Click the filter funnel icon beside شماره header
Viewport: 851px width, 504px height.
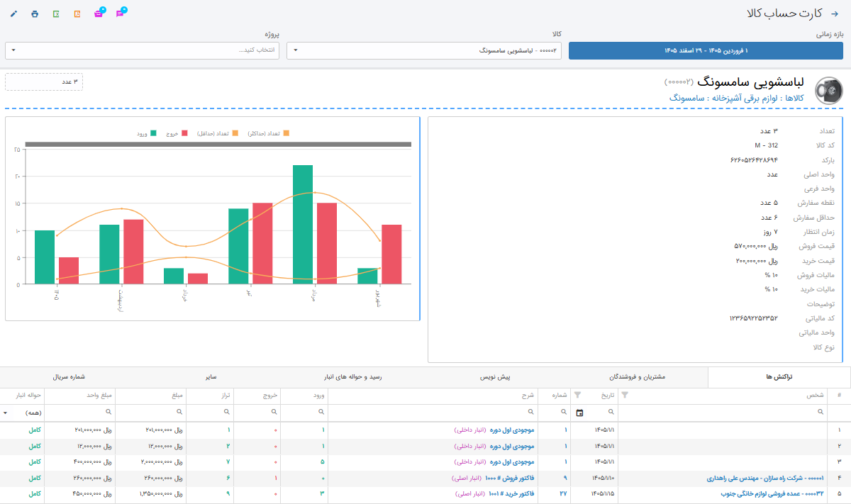tap(577, 395)
